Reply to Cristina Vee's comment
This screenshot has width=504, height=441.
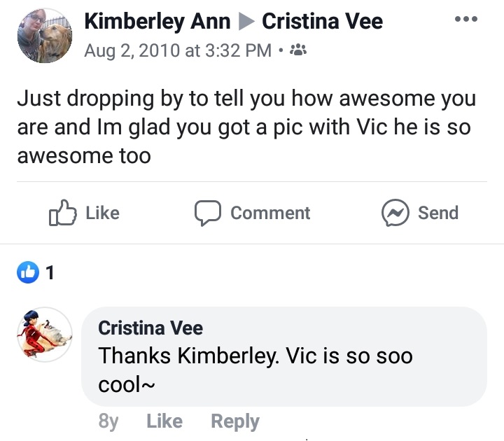(235, 421)
